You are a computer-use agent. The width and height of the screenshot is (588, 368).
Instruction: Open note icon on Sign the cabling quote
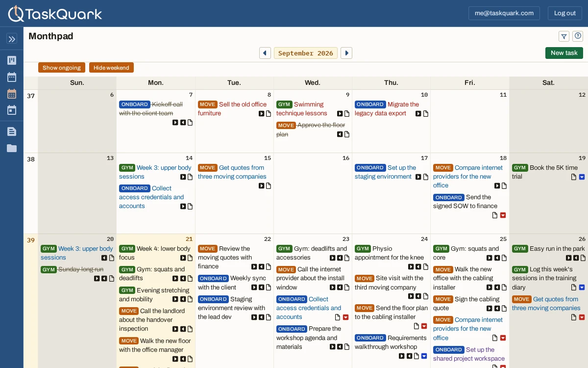coord(504,309)
